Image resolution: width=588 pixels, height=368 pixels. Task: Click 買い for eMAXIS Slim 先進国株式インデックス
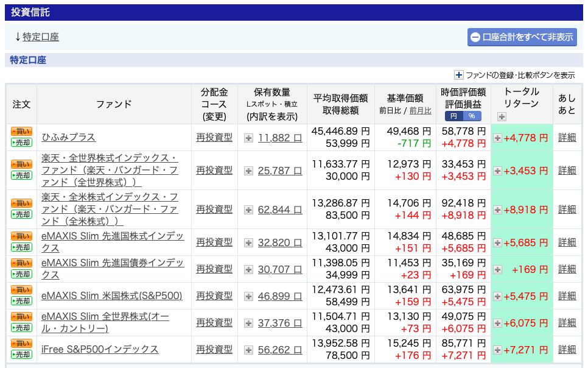point(21,236)
